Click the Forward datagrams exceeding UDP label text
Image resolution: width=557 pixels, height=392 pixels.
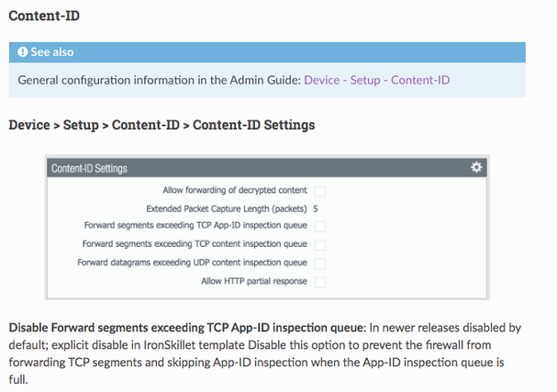coord(194,263)
